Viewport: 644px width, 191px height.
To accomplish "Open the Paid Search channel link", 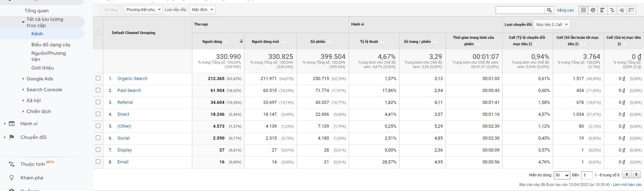I will pyautogui.click(x=129, y=91).
